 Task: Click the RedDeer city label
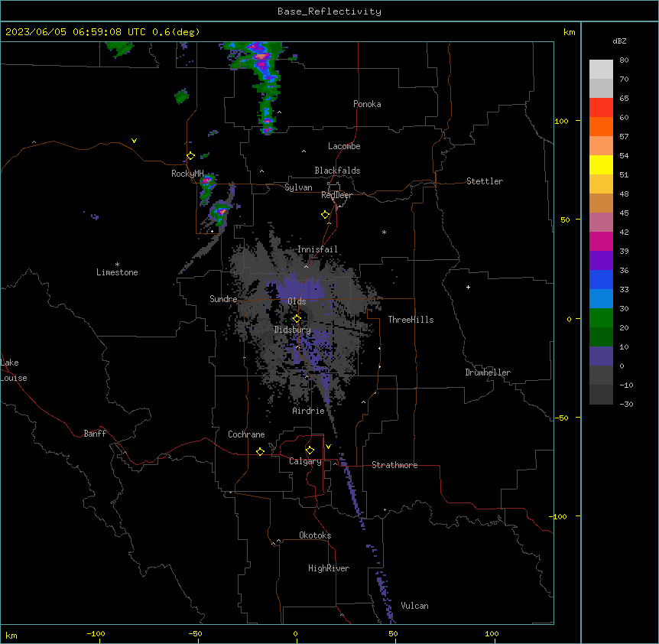pyautogui.click(x=336, y=195)
